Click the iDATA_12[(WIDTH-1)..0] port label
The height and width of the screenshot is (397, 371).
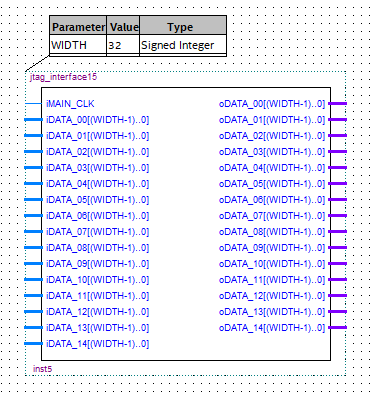(x=97, y=312)
